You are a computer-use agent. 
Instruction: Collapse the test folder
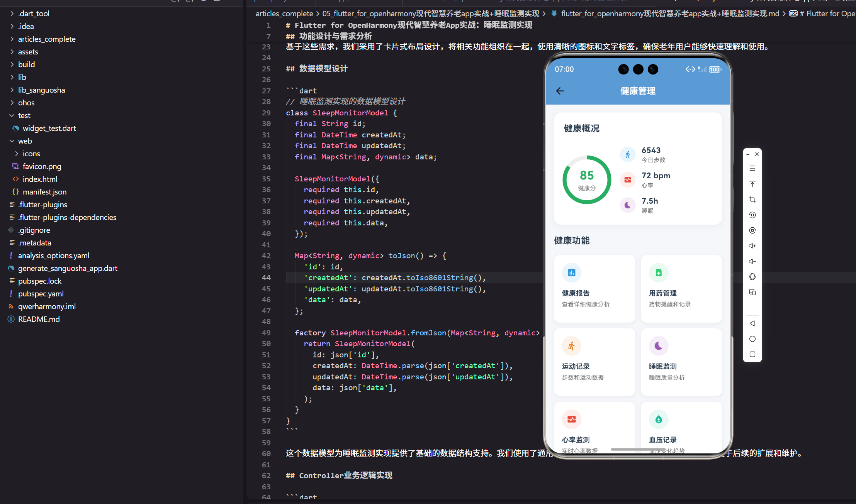pos(12,115)
